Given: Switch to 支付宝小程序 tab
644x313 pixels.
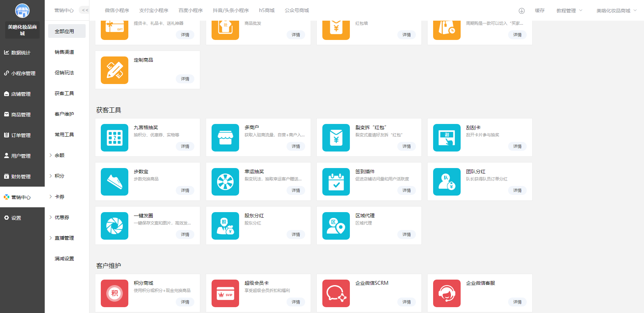Looking at the screenshot, I should point(154,10).
